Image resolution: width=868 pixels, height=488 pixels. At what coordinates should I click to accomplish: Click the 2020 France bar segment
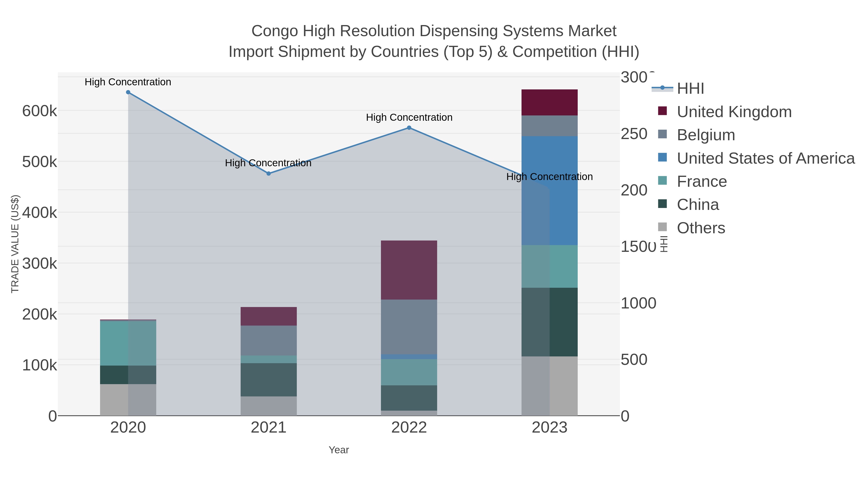click(128, 343)
